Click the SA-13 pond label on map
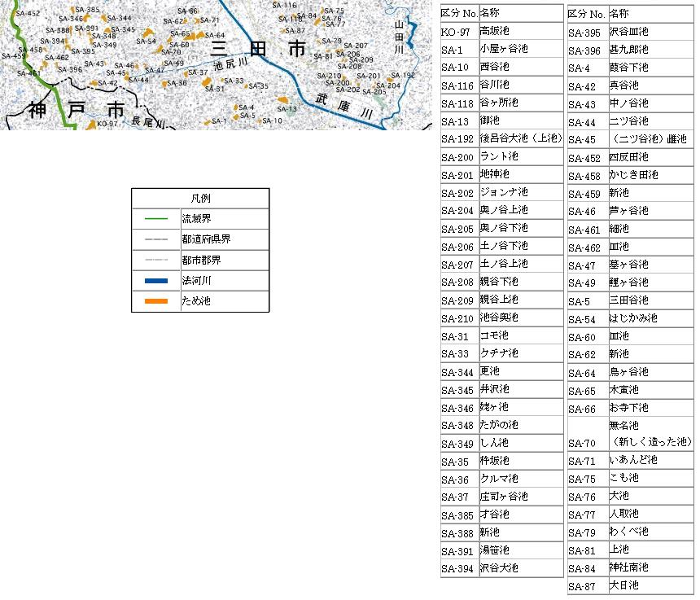This screenshot has width=700, height=600. coord(287,109)
